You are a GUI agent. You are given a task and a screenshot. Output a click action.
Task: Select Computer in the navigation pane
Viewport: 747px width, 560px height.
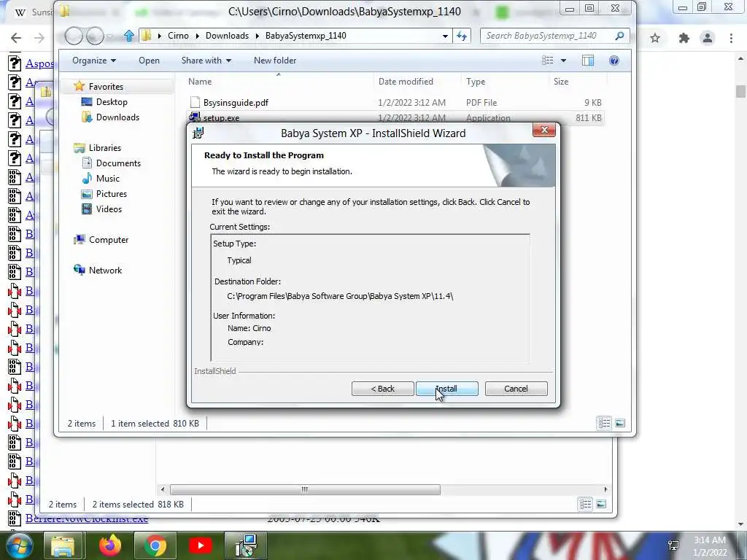pyautogui.click(x=109, y=239)
